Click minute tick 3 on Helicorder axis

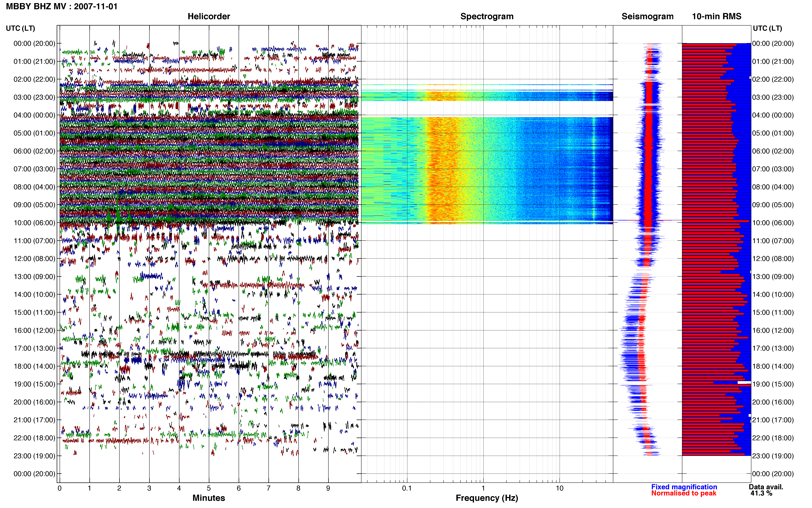(x=149, y=488)
